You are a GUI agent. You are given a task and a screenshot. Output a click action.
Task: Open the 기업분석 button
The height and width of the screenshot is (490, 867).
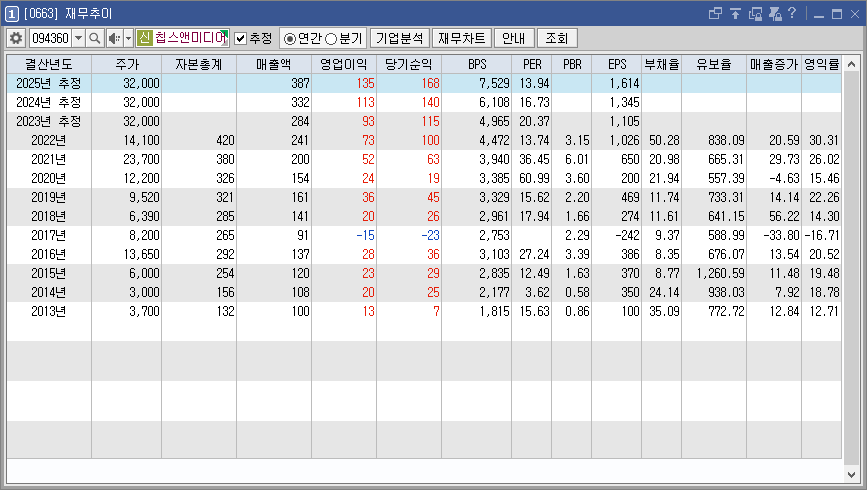pyautogui.click(x=399, y=38)
